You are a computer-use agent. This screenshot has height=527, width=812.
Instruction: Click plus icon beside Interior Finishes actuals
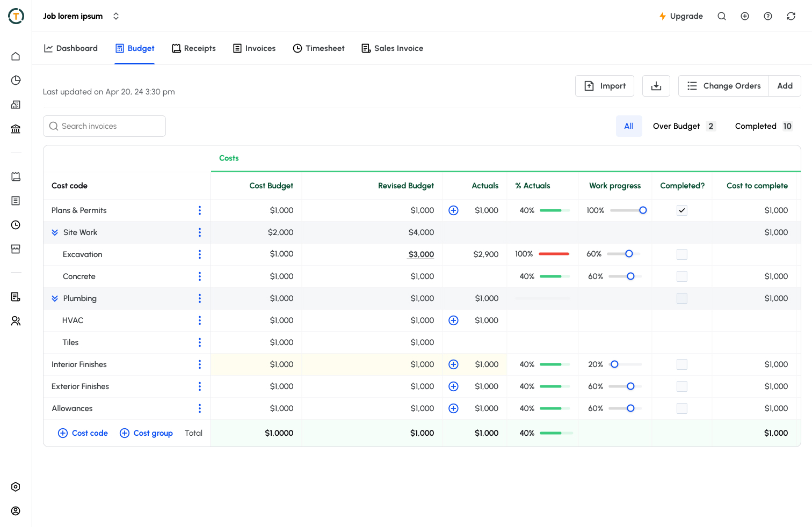click(x=453, y=364)
